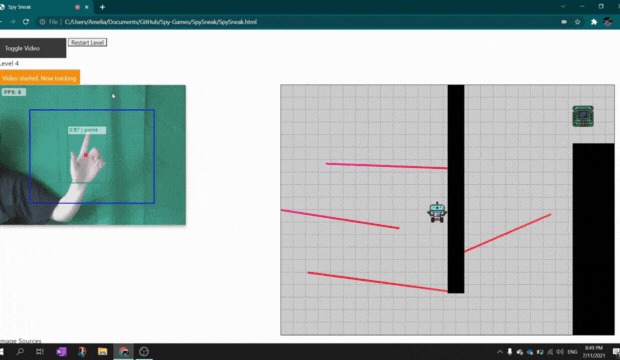Open the taskbar clock and date
Image resolution: width=620 pixels, height=360 pixels.
pyautogui.click(x=594, y=352)
